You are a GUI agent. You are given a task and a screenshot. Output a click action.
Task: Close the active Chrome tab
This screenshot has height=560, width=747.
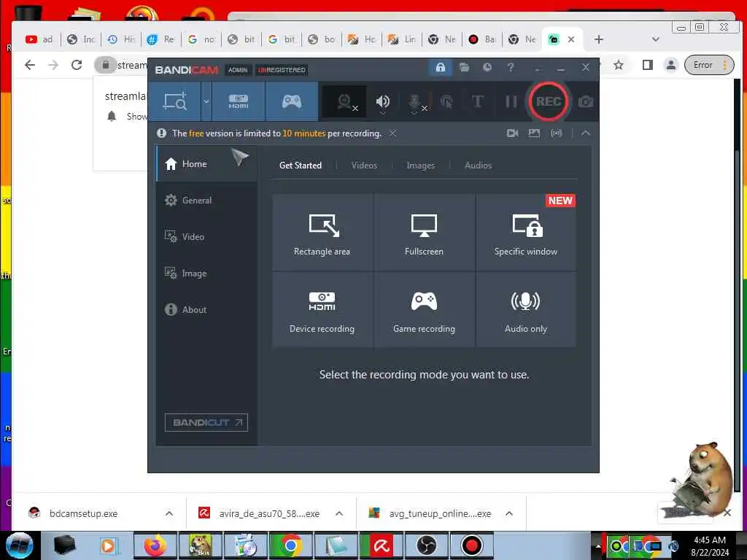pyautogui.click(x=571, y=39)
